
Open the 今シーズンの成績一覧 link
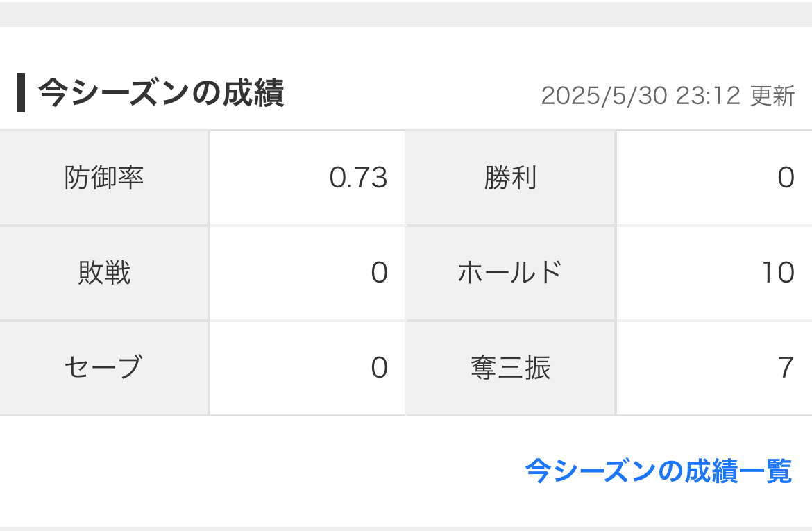pos(658,471)
